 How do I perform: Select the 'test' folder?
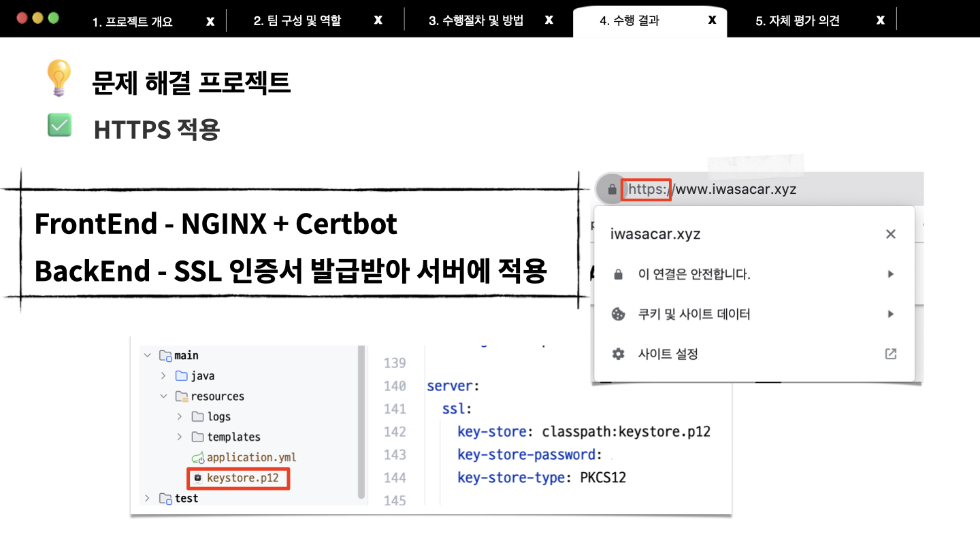click(x=186, y=498)
